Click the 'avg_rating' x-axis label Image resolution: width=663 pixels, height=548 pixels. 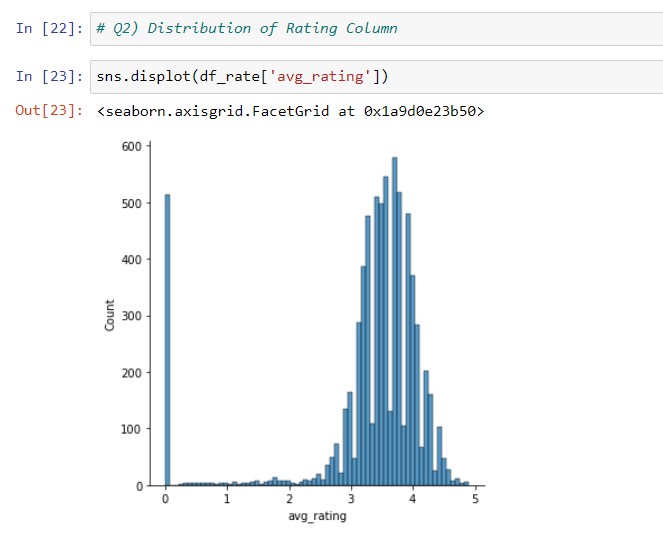(317, 516)
